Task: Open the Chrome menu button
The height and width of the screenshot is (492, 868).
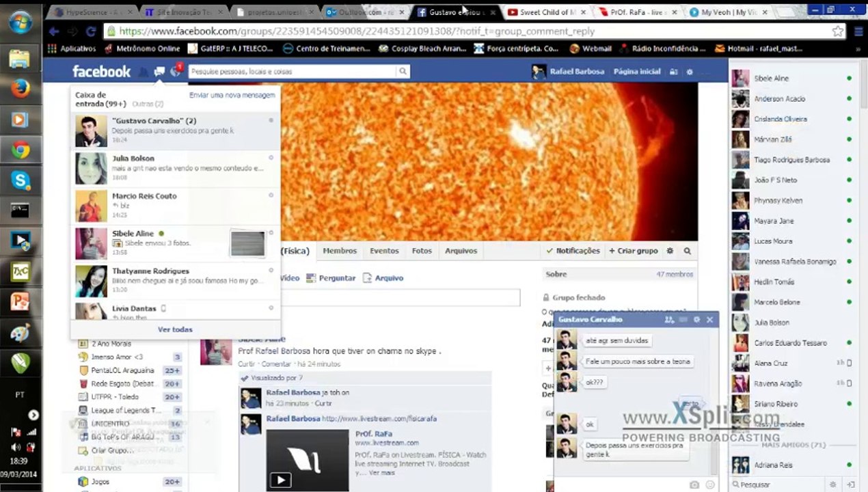Action: 858,31
